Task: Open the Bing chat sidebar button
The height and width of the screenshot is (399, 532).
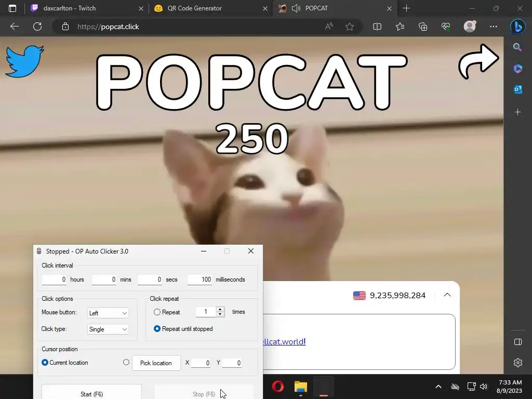Action: pos(518,26)
